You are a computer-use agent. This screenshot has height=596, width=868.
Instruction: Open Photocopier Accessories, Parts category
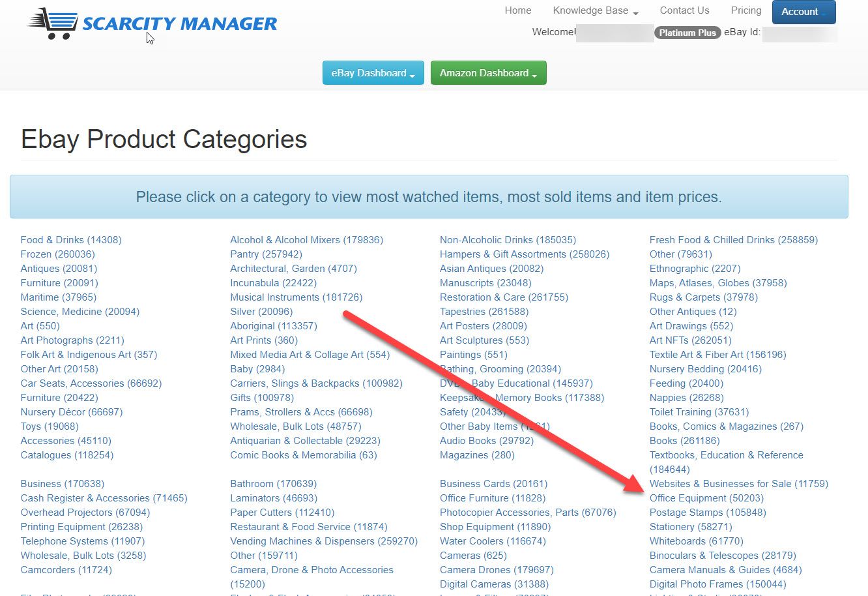pyautogui.click(x=528, y=513)
